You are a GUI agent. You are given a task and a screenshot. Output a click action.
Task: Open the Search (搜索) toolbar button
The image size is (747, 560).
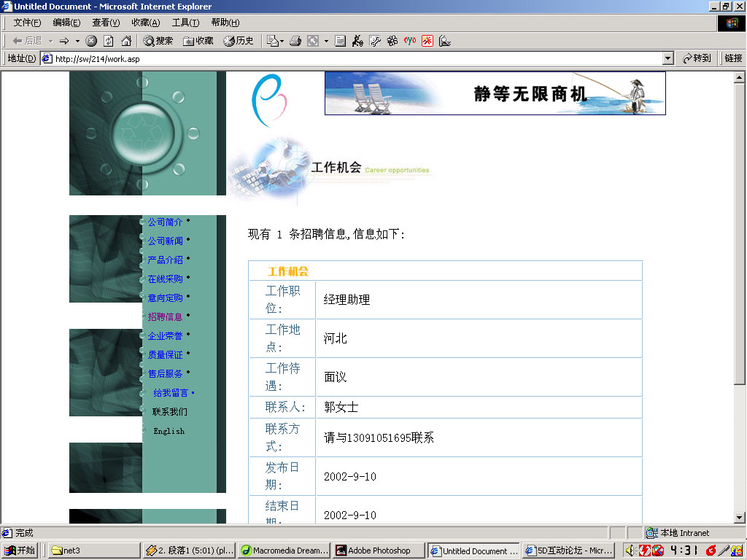pos(158,41)
